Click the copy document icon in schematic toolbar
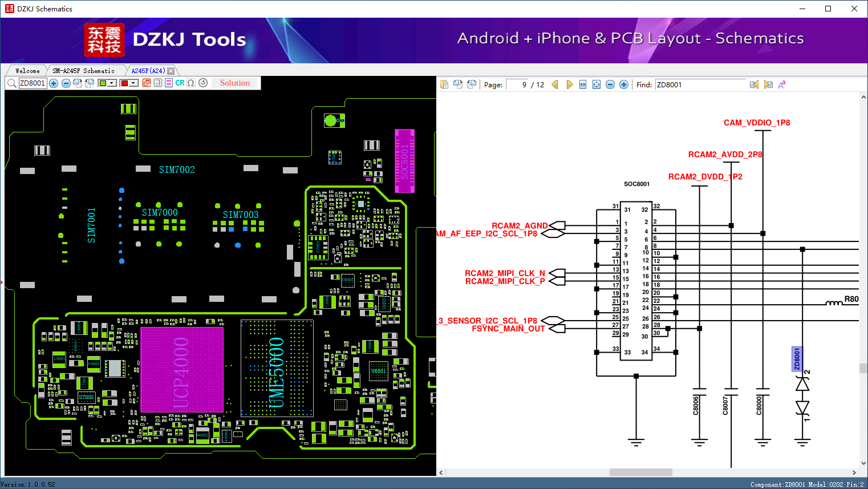Viewport: 868px width, 489px height. (x=444, y=84)
